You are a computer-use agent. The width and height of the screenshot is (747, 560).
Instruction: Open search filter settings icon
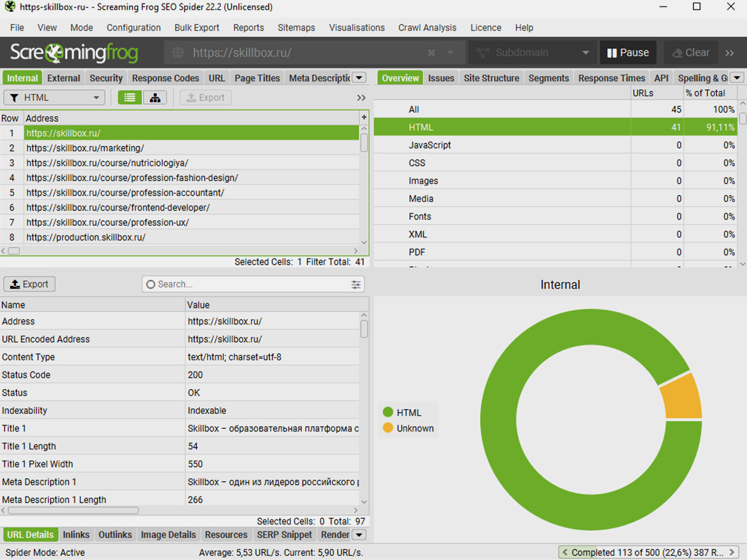pyautogui.click(x=356, y=285)
